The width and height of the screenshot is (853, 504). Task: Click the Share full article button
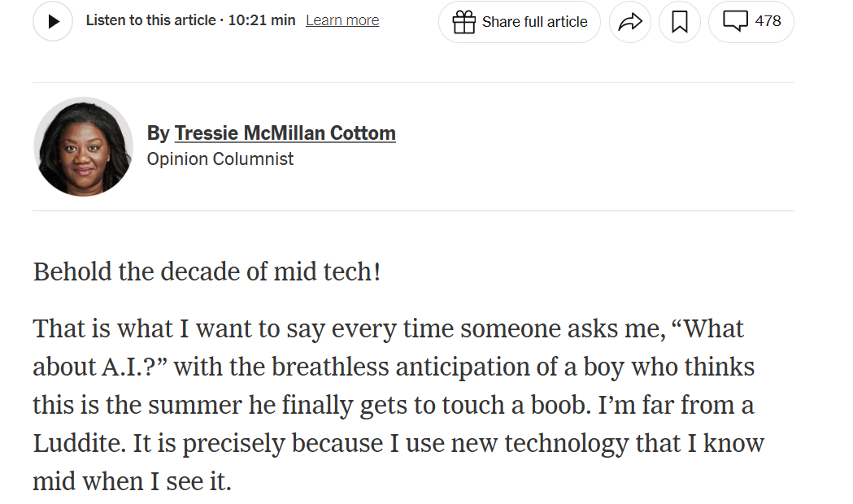(x=520, y=22)
